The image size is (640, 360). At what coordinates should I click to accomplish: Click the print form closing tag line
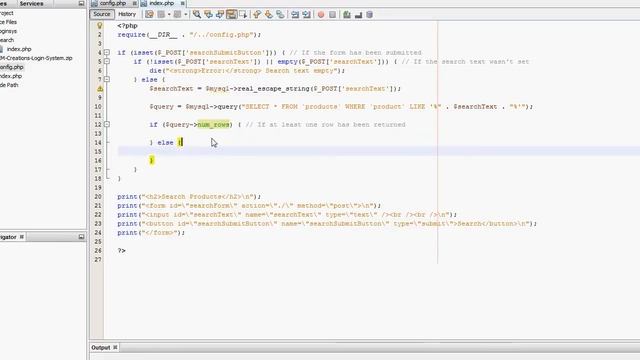coord(151,233)
